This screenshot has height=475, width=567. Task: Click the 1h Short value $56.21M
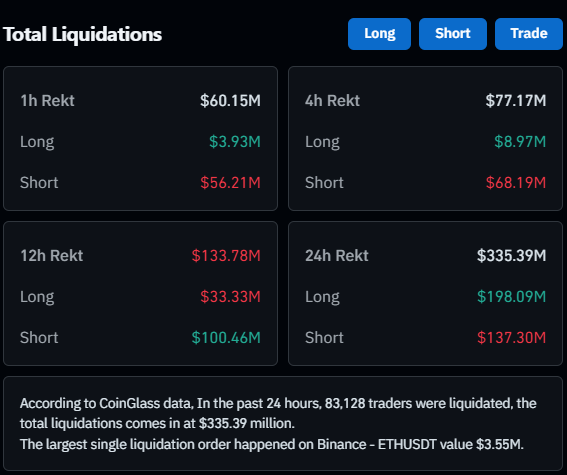tap(230, 183)
